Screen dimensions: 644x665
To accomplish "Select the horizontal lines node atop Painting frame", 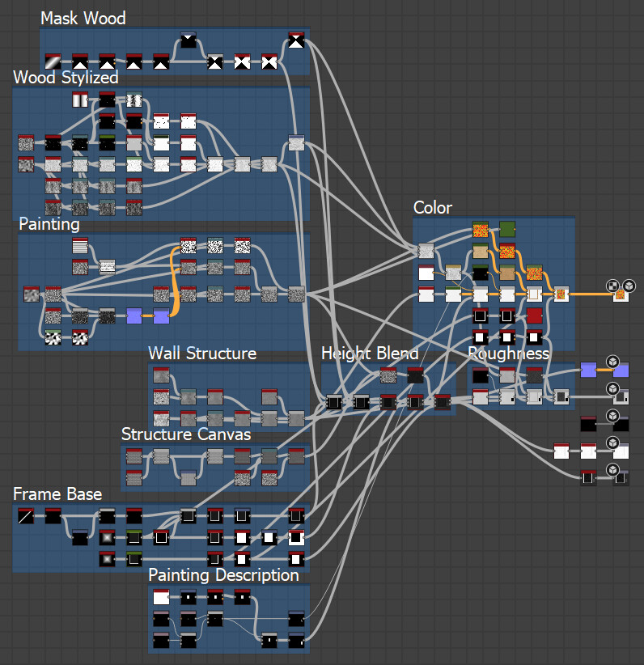I will point(80,246).
